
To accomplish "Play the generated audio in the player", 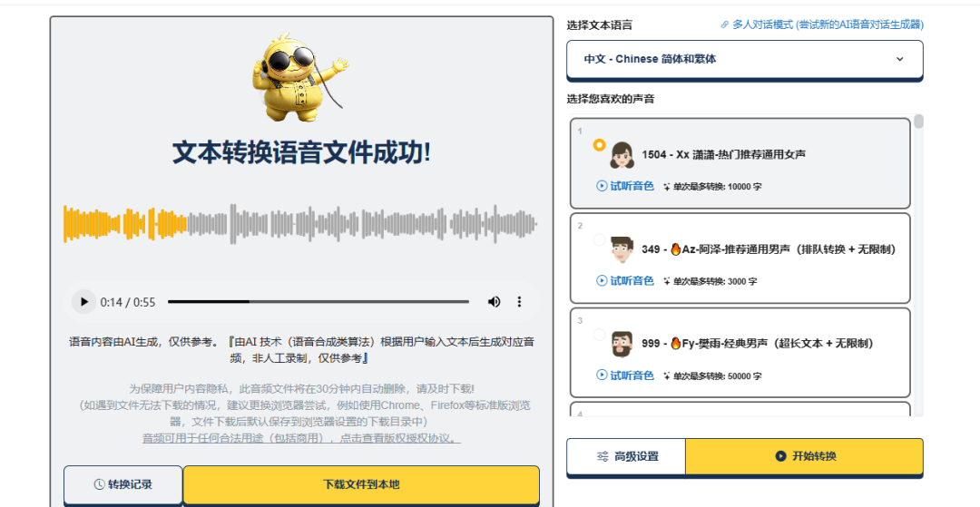I will click(83, 302).
